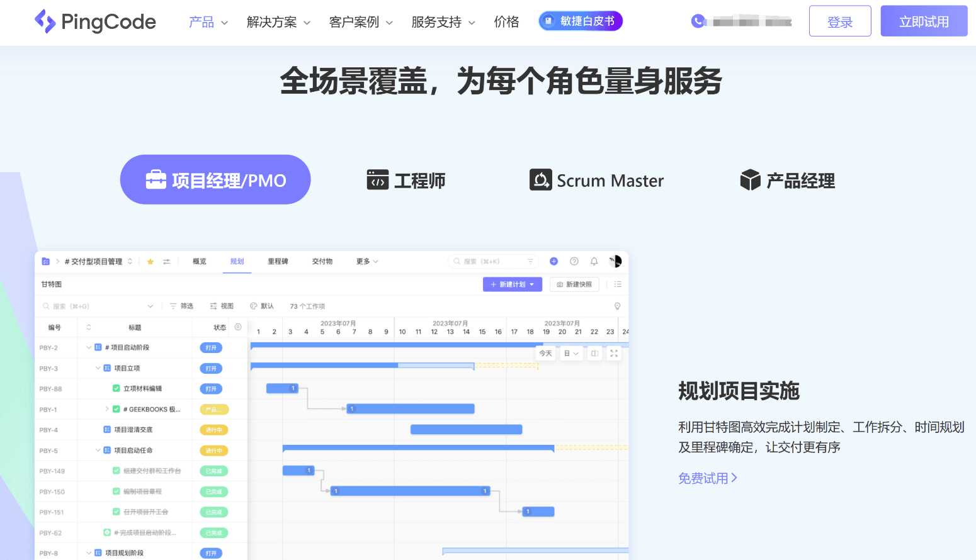Click the 立即试用 button
The height and width of the screenshot is (560, 976).
pyautogui.click(x=924, y=21)
